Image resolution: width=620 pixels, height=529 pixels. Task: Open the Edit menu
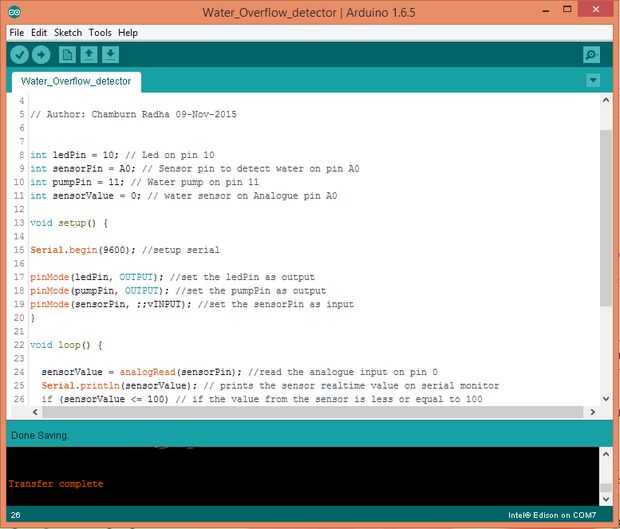(x=39, y=33)
